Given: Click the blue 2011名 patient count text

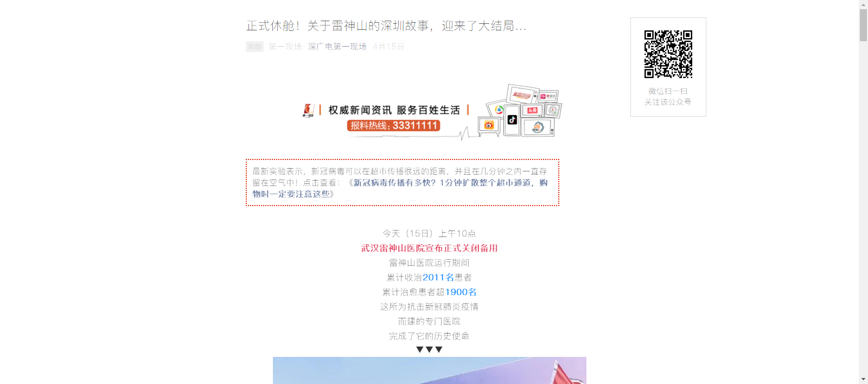Looking at the screenshot, I should pyautogui.click(x=438, y=277).
